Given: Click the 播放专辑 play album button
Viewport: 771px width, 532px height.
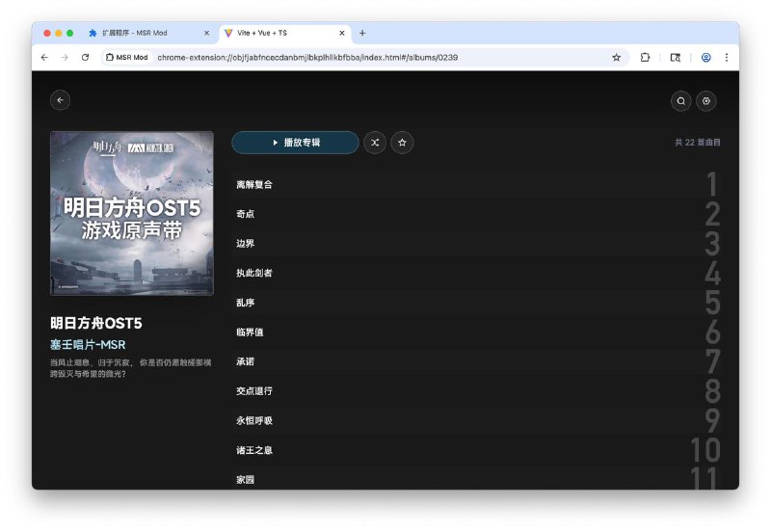Looking at the screenshot, I should (x=295, y=143).
